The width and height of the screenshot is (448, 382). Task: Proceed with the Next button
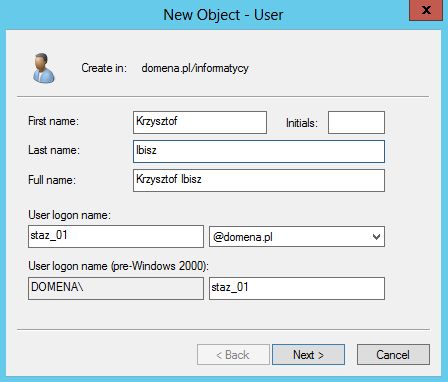308,355
